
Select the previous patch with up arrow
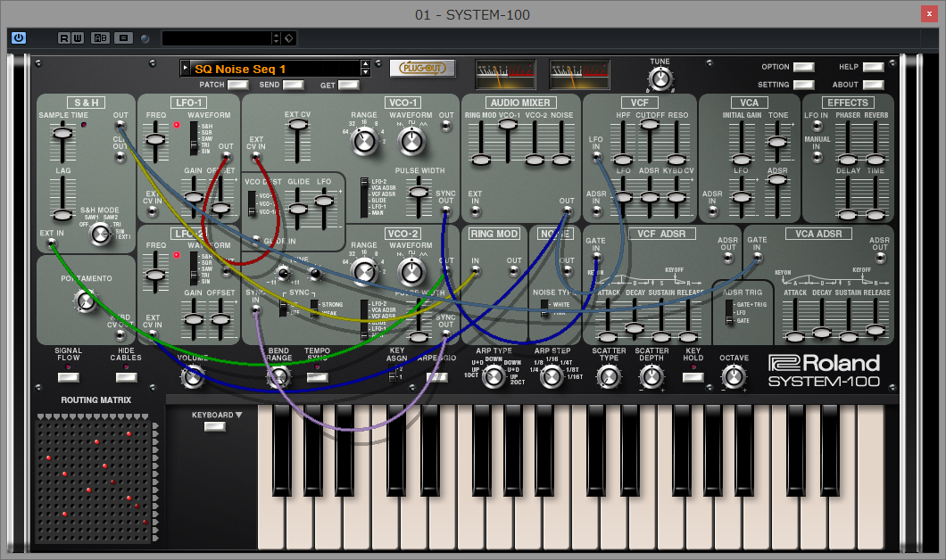(x=365, y=64)
